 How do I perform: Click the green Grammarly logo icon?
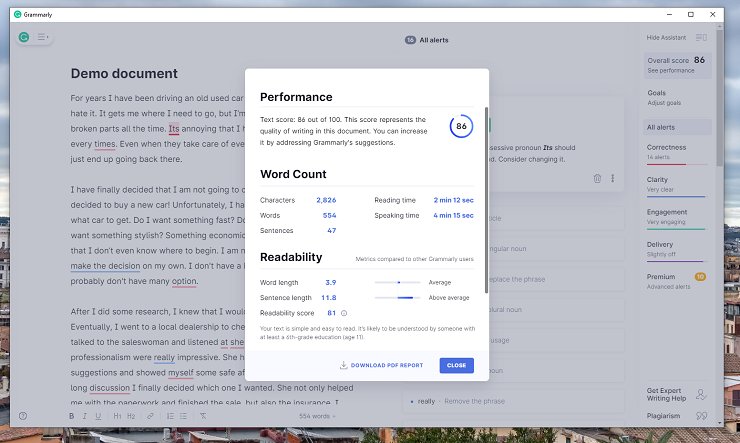24,37
